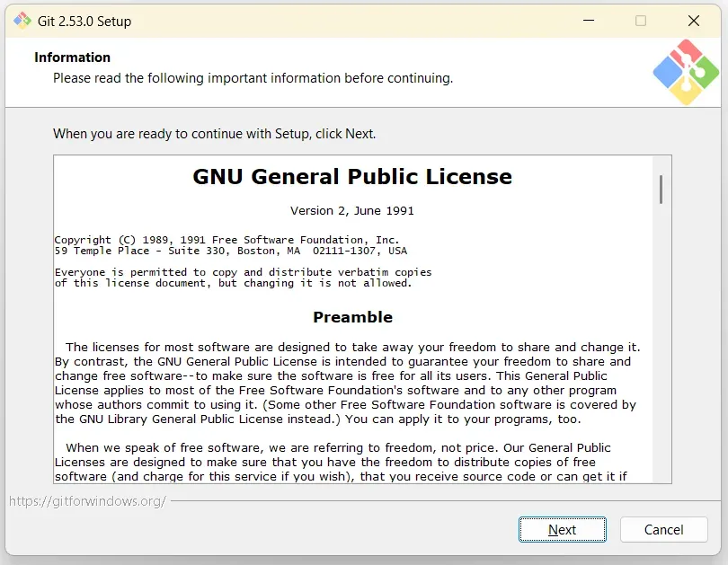Click the 'Everyone is permitted to copy' line
This screenshot has height=565, width=728.
point(243,272)
